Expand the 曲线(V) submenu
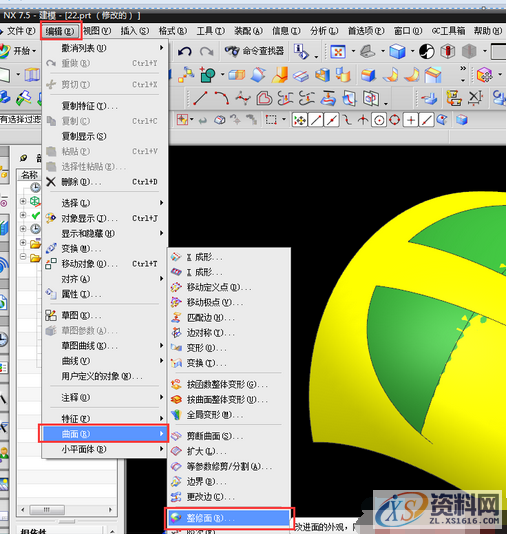507x534 pixels. pyautogui.click(x=105, y=361)
